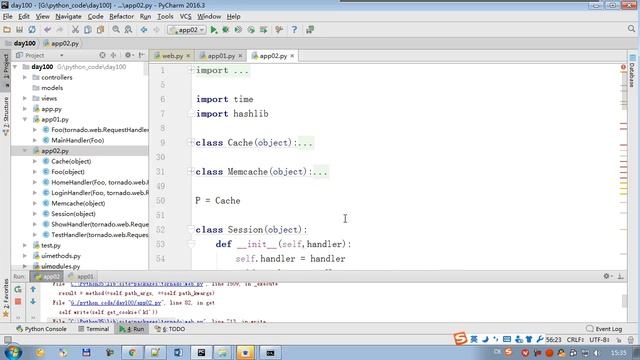640x360 pixels.
Task: Click the Undo arrow icon
Action: point(47,29)
